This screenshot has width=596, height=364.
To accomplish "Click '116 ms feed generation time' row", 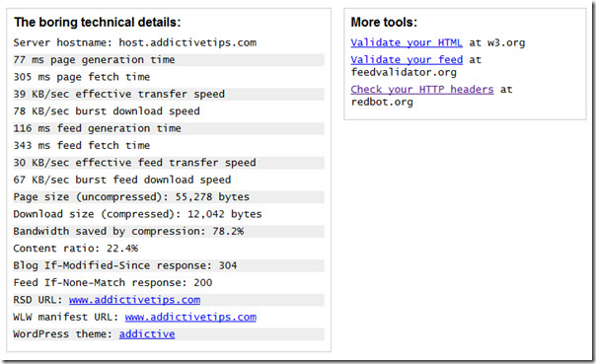I will coord(169,128).
